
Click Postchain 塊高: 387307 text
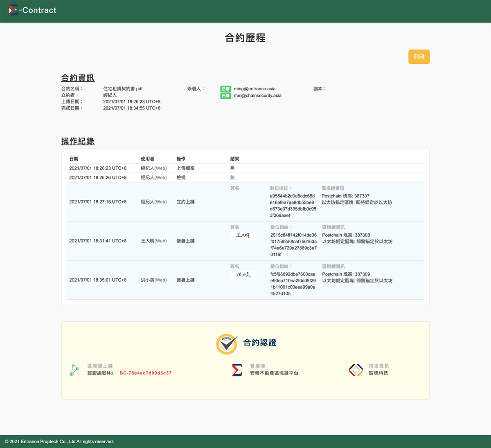pyautogui.click(x=345, y=196)
